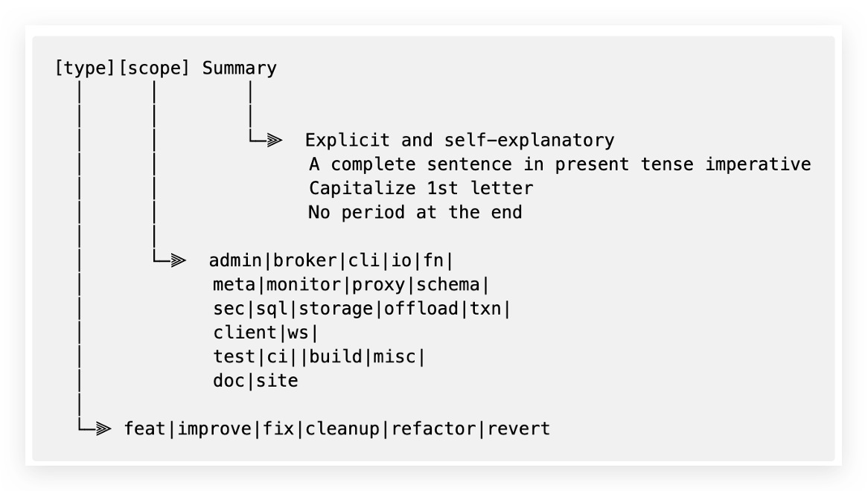
Task: Click the 'feat' type option
Action: pos(144,429)
